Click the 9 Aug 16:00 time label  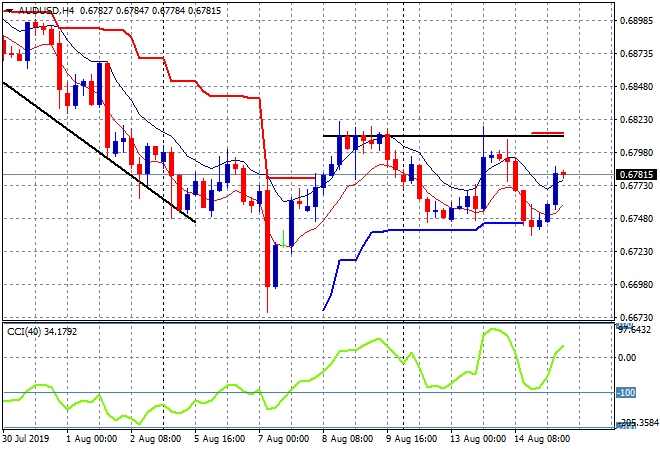(411, 439)
